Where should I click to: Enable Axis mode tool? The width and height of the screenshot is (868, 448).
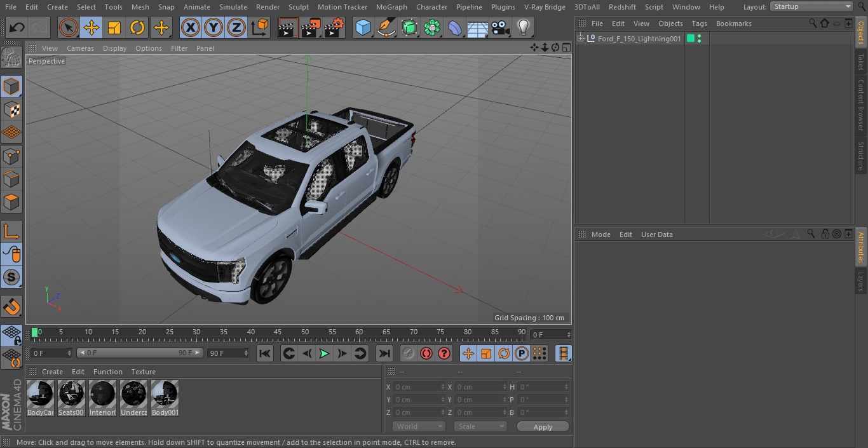pos(11,231)
